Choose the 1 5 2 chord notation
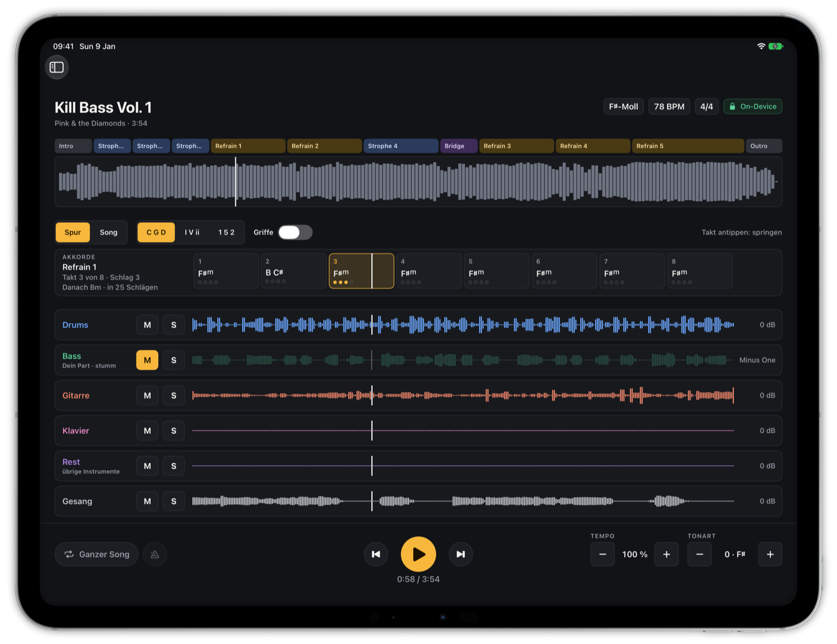Screen dimensions: 837x644 point(226,232)
